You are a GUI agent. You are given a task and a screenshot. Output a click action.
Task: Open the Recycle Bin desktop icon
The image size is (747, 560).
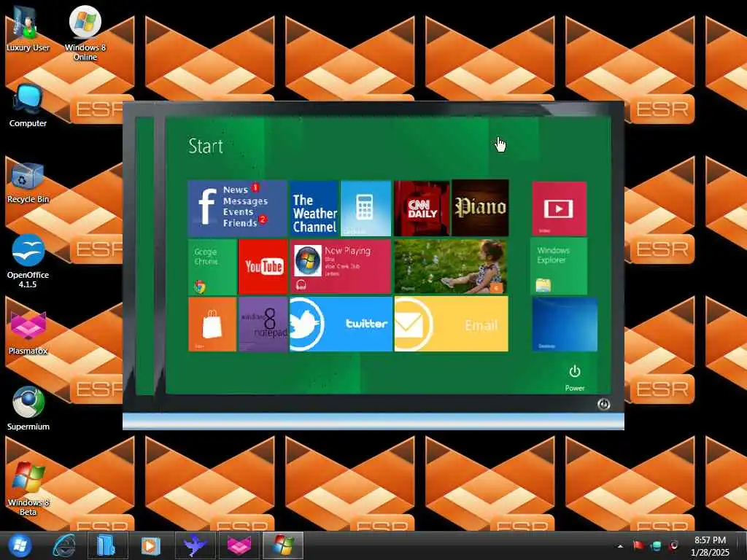pyautogui.click(x=28, y=182)
